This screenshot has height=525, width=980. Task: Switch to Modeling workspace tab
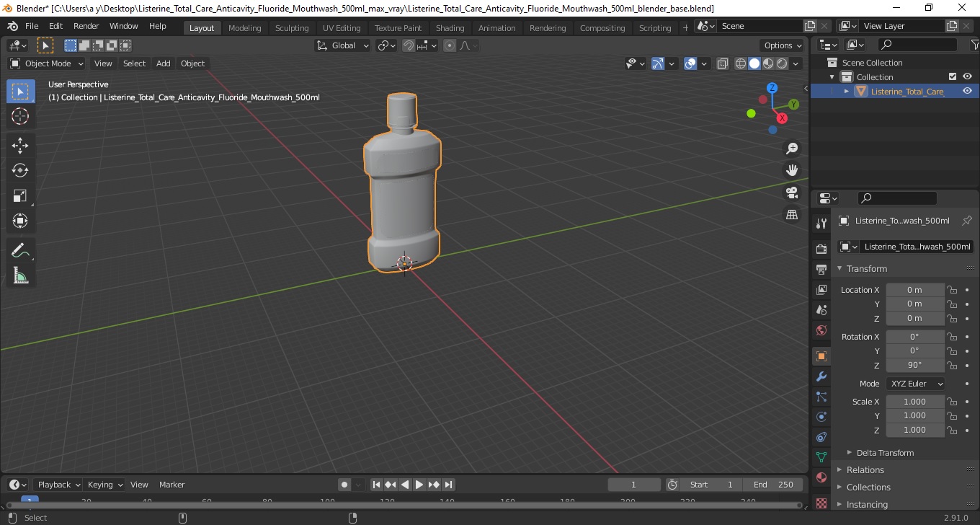[244, 27]
